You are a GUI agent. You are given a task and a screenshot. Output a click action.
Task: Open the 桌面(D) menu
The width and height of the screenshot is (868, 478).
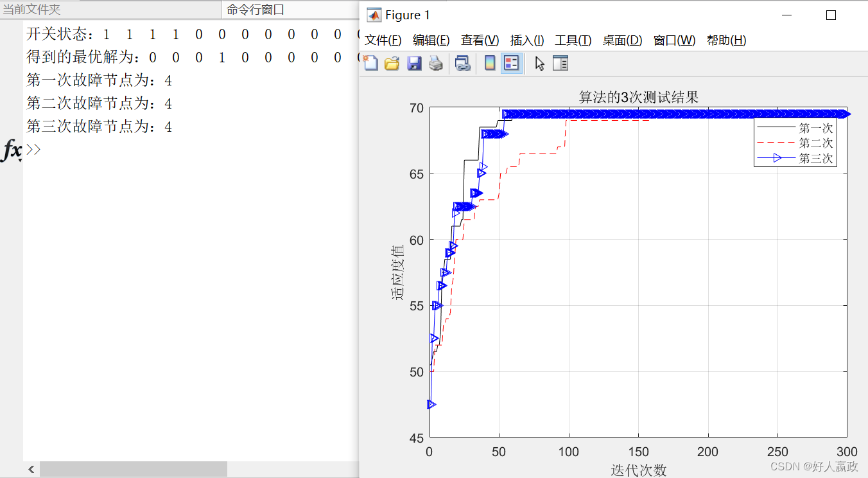click(x=622, y=40)
